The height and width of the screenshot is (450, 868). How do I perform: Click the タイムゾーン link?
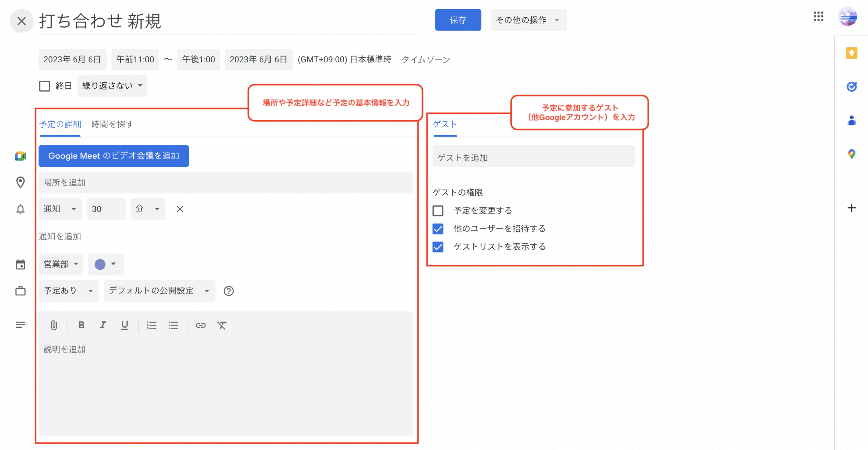point(426,60)
